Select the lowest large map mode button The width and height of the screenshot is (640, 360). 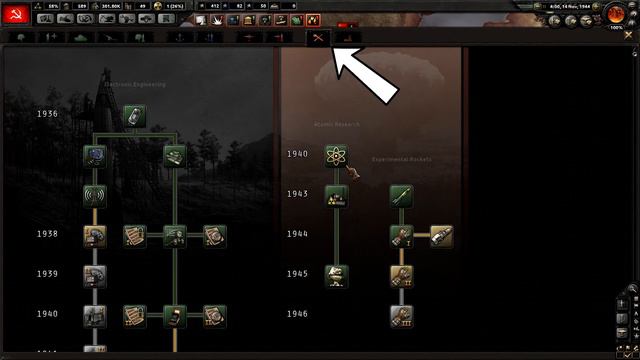[x=622, y=333]
